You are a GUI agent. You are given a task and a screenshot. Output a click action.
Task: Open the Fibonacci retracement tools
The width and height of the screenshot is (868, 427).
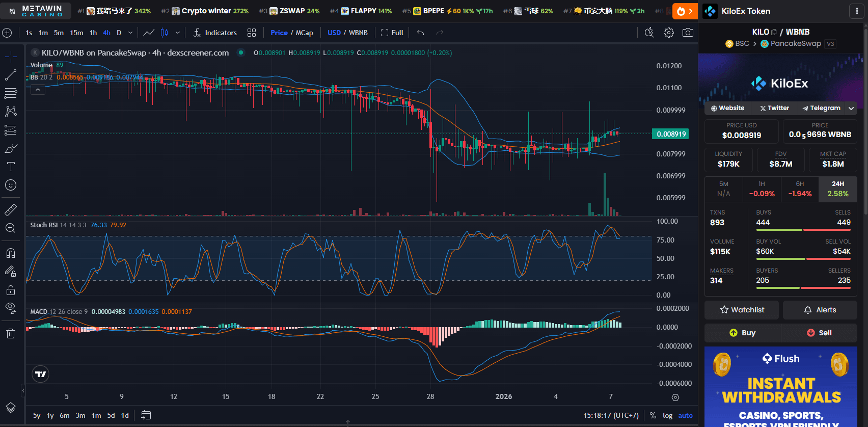[x=11, y=93]
